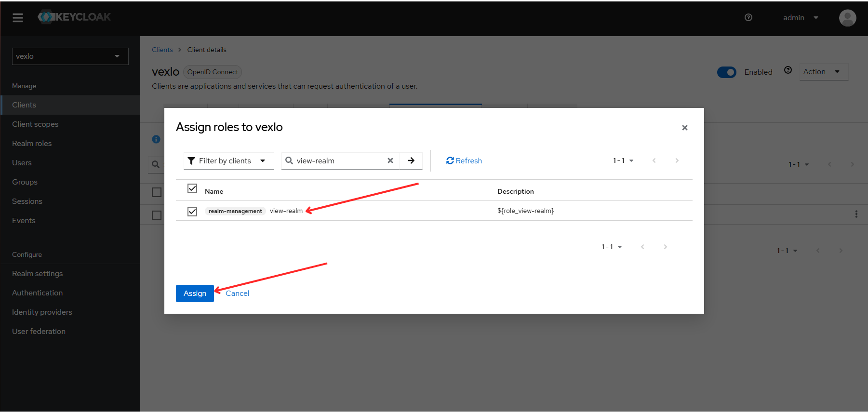Click the view-realm role name
Image resolution: width=868 pixels, height=413 pixels.
tap(286, 211)
